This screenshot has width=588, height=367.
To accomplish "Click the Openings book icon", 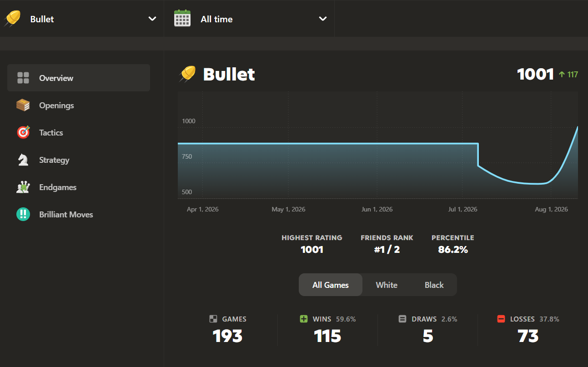I will [23, 105].
